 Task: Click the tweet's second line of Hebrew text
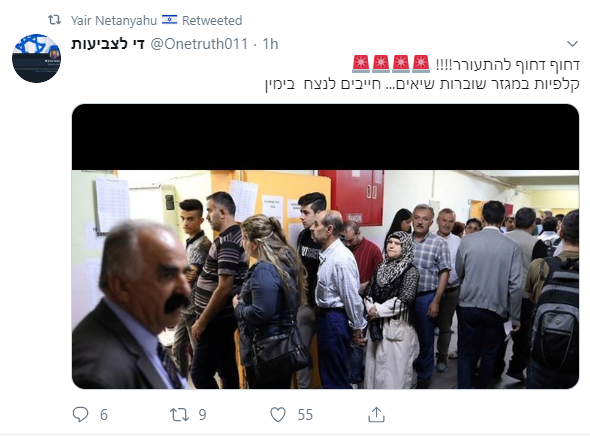pos(422,84)
